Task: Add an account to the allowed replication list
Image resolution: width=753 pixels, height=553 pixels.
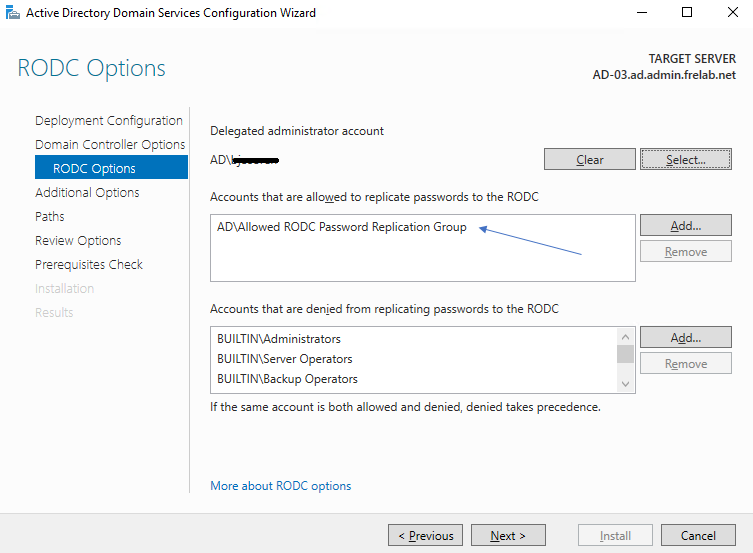Action: point(685,226)
